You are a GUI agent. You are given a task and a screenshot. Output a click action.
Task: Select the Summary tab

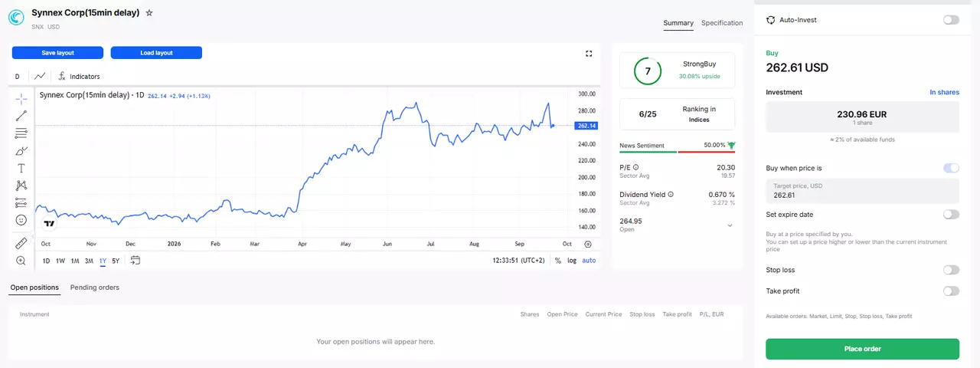(678, 23)
